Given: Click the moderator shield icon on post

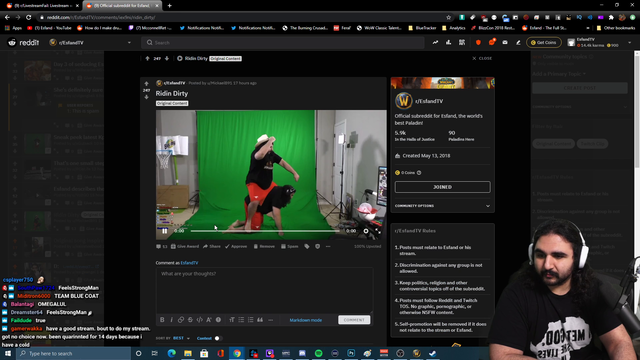Looking at the screenshot, I should [x=318, y=247].
